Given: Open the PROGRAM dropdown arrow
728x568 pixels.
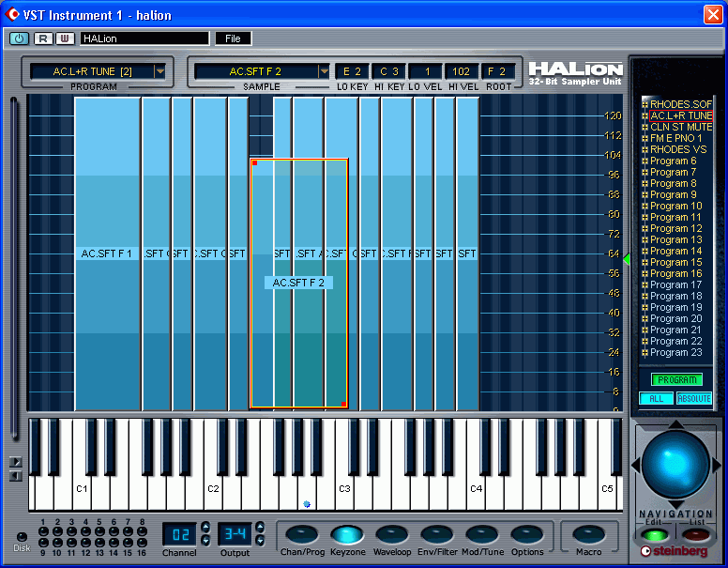Looking at the screenshot, I should [x=160, y=71].
